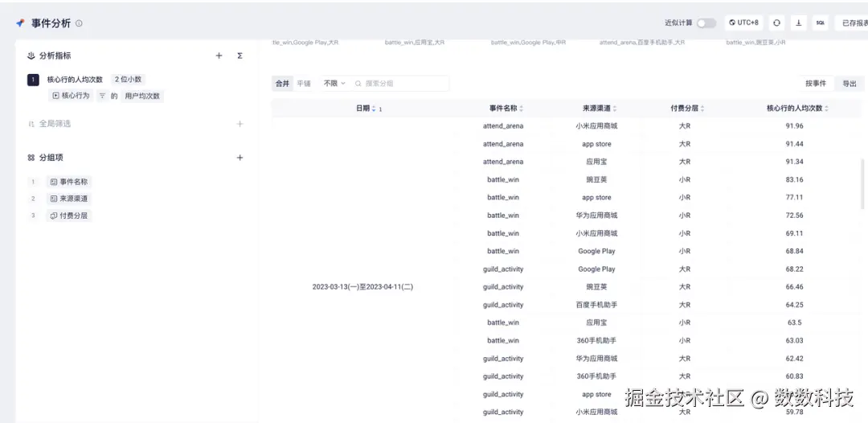This screenshot has width=868, height=423.
Task: Open the 已存报表 saved reports button
Action: point(854,23)
